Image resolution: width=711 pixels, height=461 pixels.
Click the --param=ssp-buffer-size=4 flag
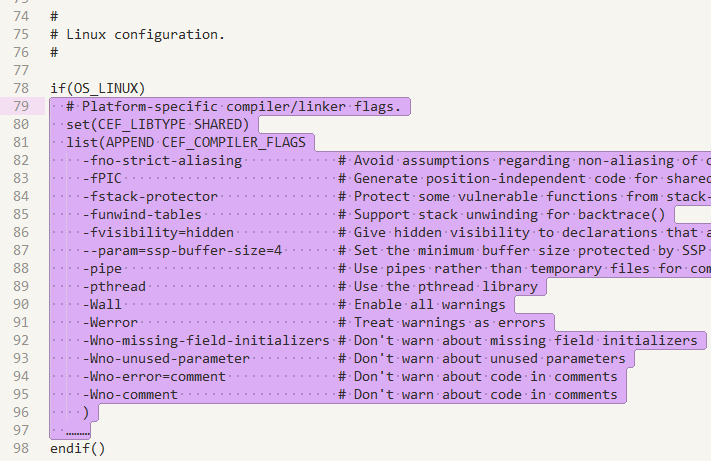point(182,250)
